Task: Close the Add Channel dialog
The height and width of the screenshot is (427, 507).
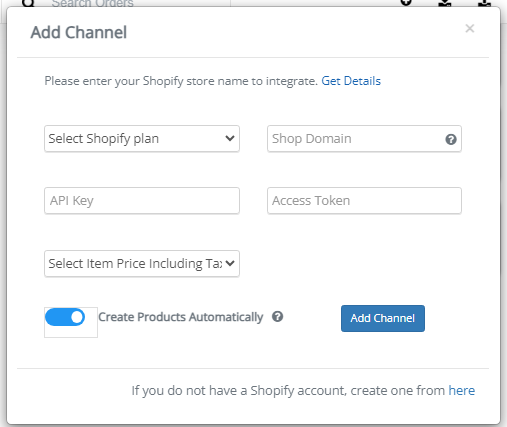Action: 470,29
